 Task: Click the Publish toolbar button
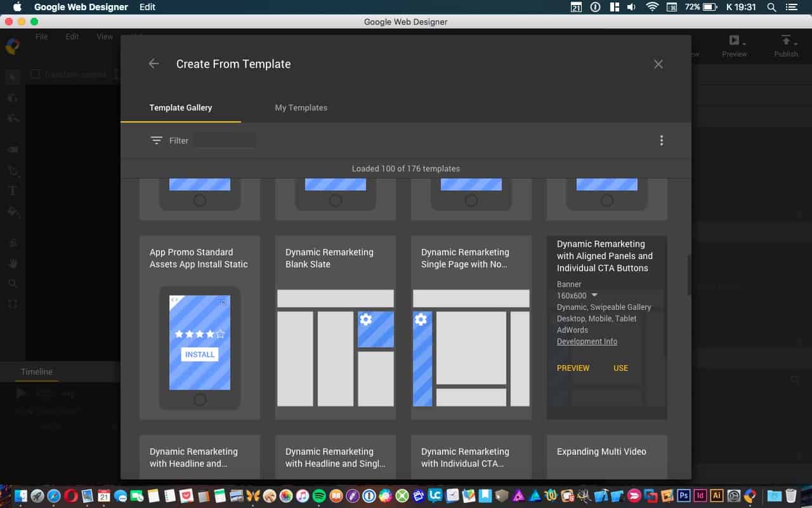(x=786, y=46)
